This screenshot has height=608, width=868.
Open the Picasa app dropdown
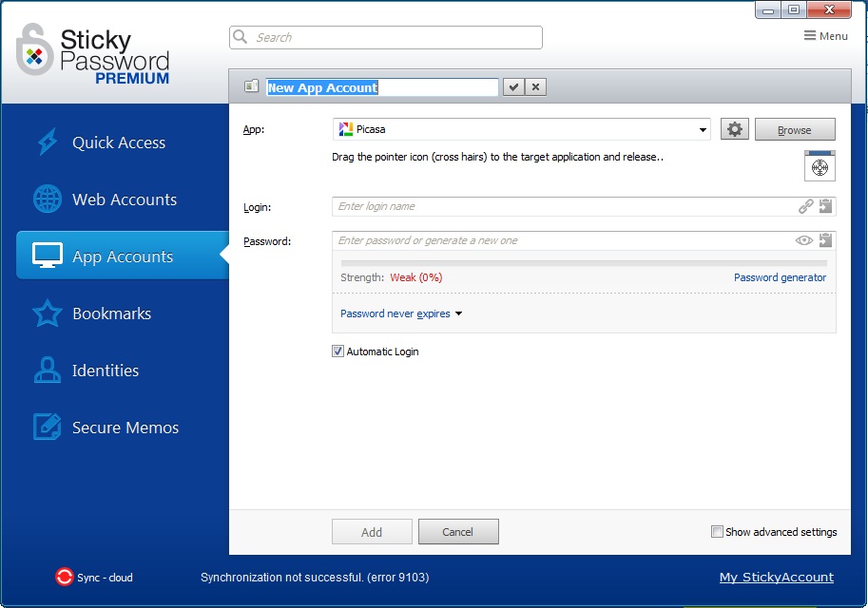[703, 128]
